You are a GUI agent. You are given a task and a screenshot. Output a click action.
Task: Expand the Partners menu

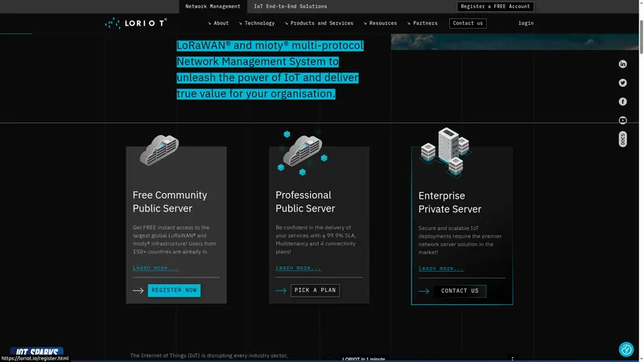tap(422, 23)
